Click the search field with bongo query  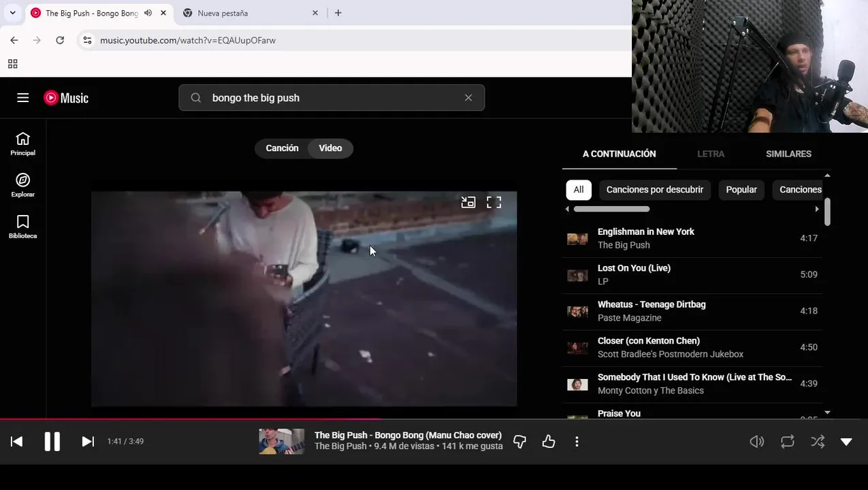coord(332,98)
